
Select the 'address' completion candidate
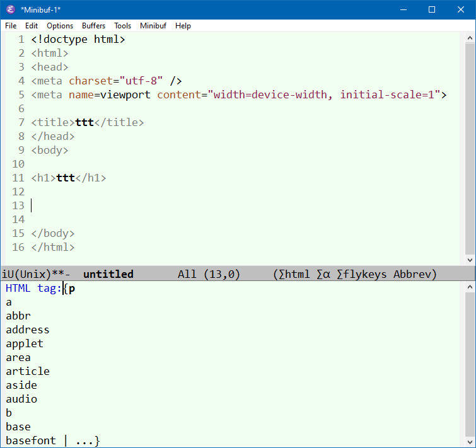[28, 330]
